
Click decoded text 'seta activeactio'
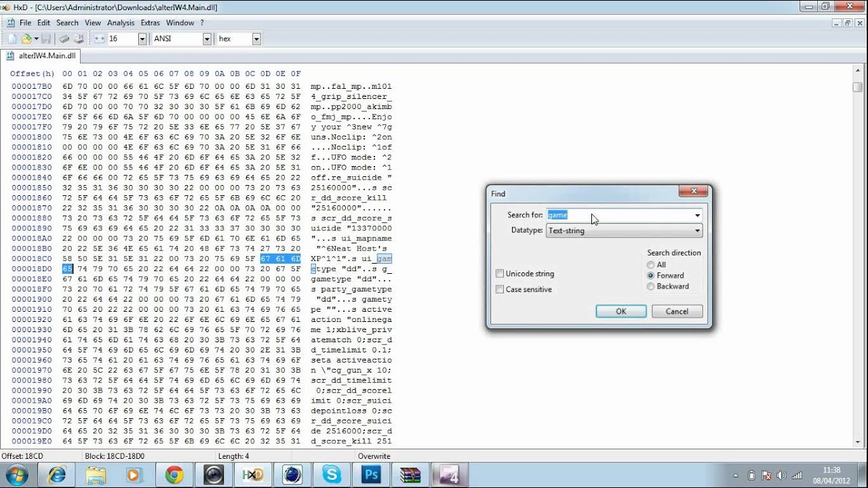point(351,361)
